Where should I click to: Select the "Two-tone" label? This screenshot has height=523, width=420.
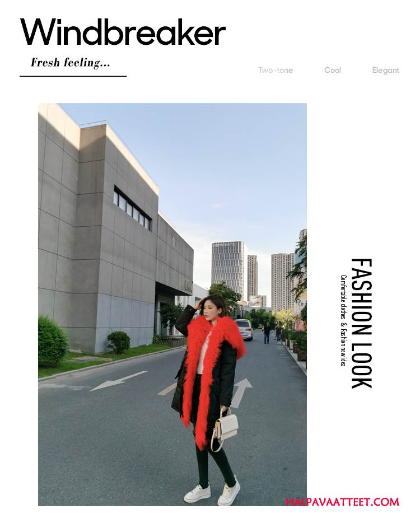276,70
